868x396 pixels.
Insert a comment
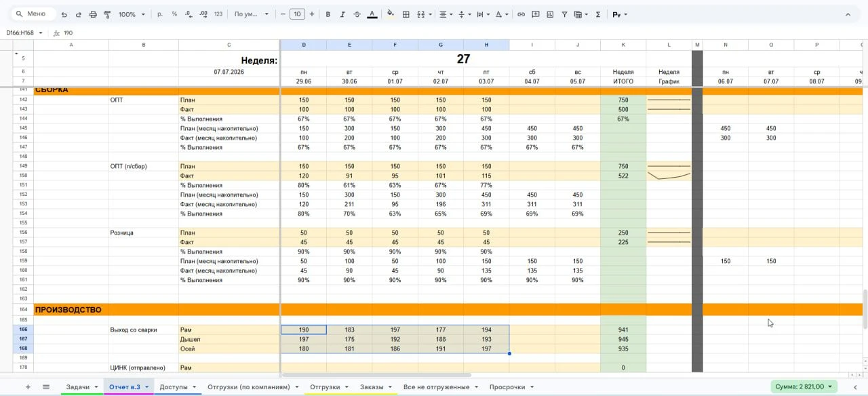click(x=536, y=14)
